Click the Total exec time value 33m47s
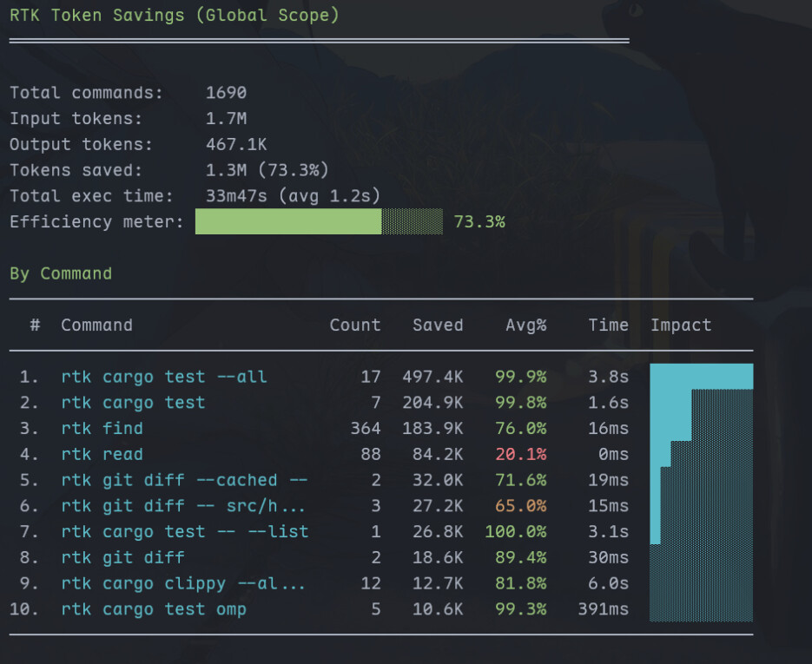Viewport: 812px width, 664px height. tap(237, 196)
